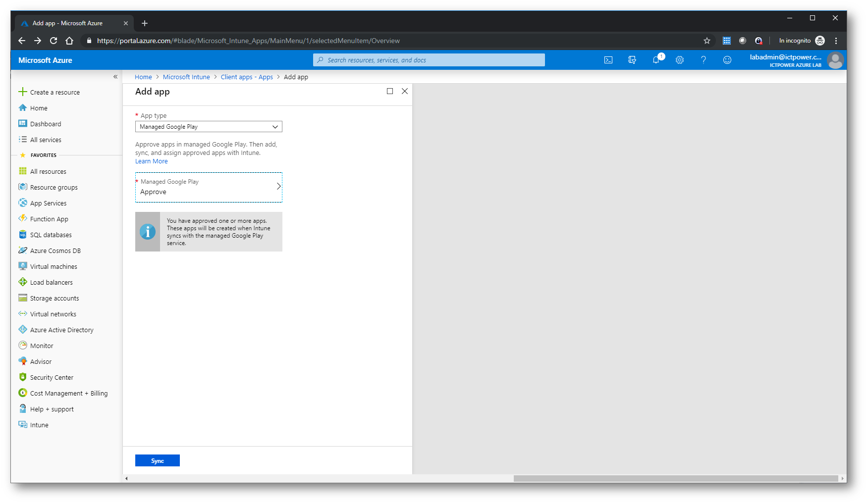Open Directory + subscription filter icon
The width and height of the screenshot is (868, 504).
pyautogui.click(x=632, y=60)
